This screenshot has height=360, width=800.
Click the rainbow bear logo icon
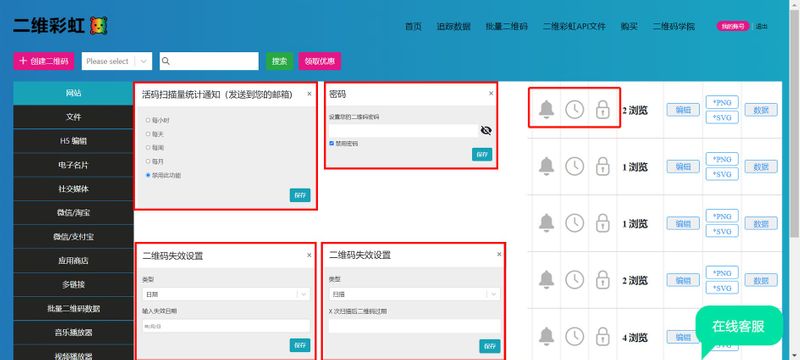pos(98,26)
